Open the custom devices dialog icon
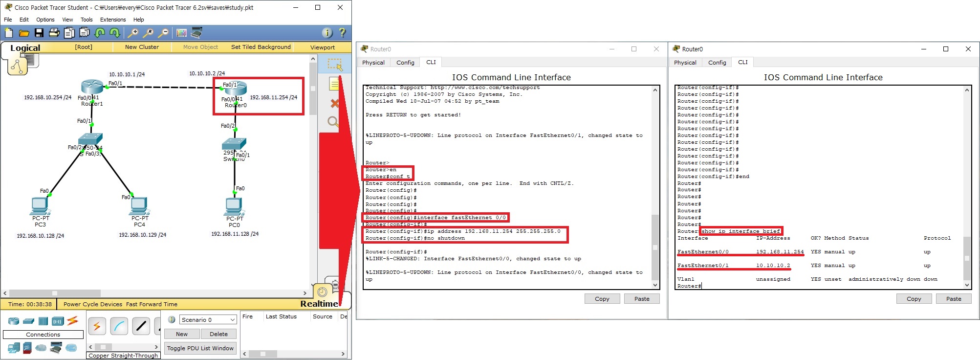The width and height of the screenshot is (980, 360). [196, 33]
